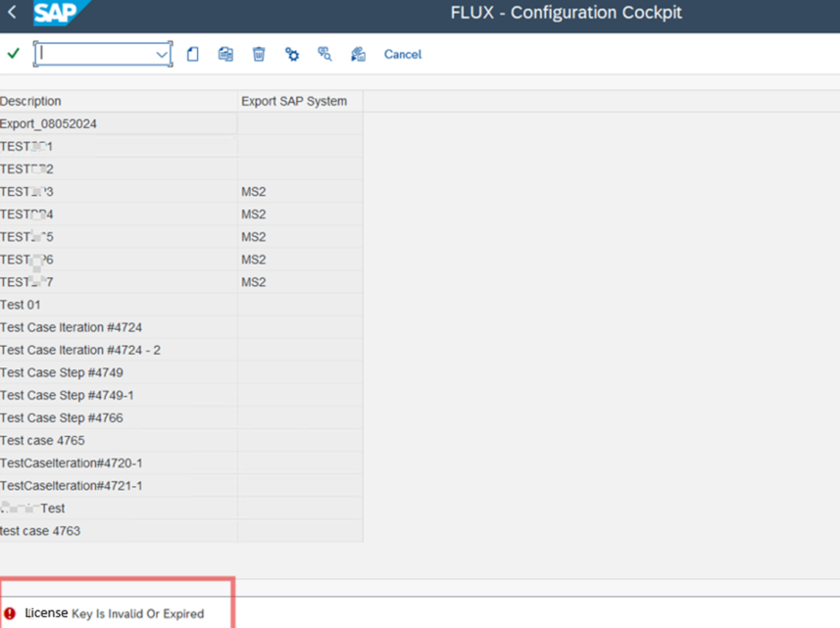Click the copy entry icon
Image resolution: width=840 pixels, height=628 pixels.
226,54
